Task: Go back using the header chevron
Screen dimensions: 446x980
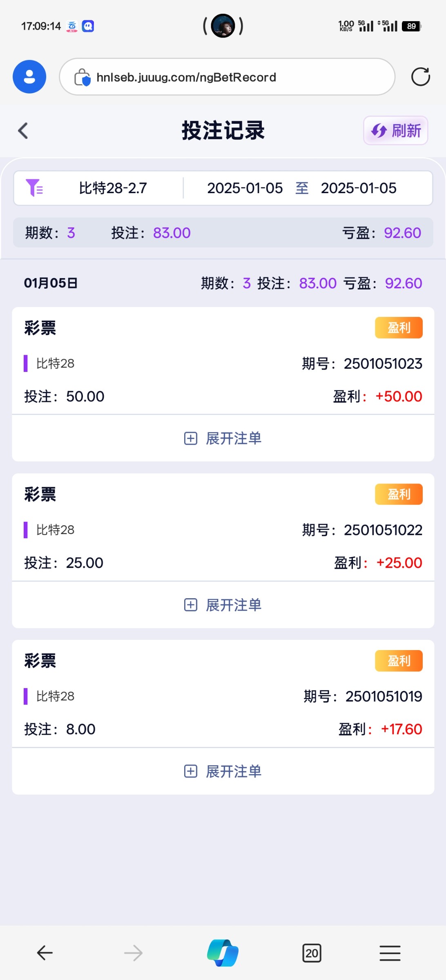Action: 23,131
